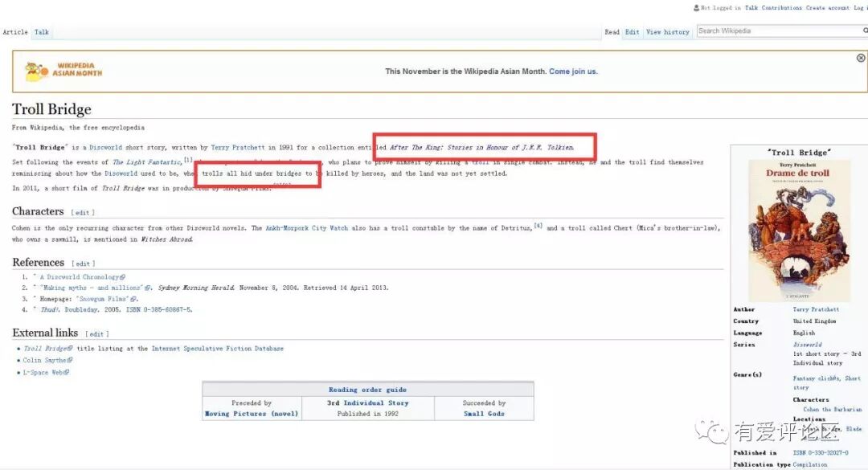868x470 pixels.
Task: Open Small Gods link
Action: 484,414
